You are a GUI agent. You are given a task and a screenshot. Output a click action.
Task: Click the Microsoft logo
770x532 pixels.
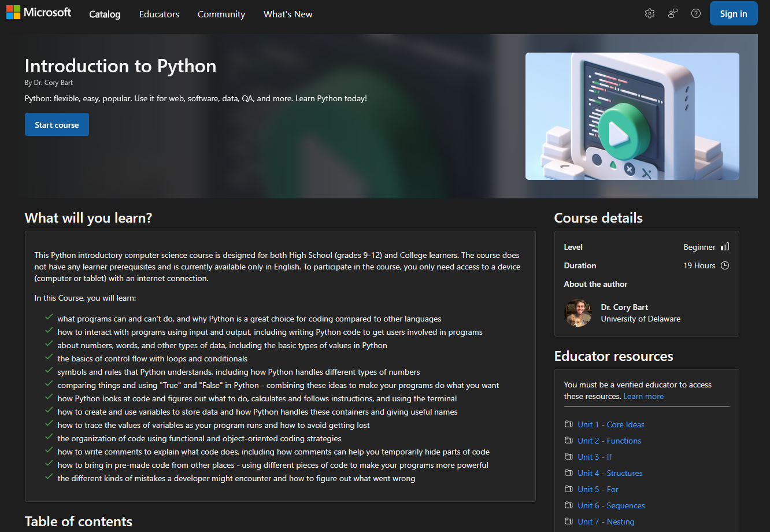[39, 13]
